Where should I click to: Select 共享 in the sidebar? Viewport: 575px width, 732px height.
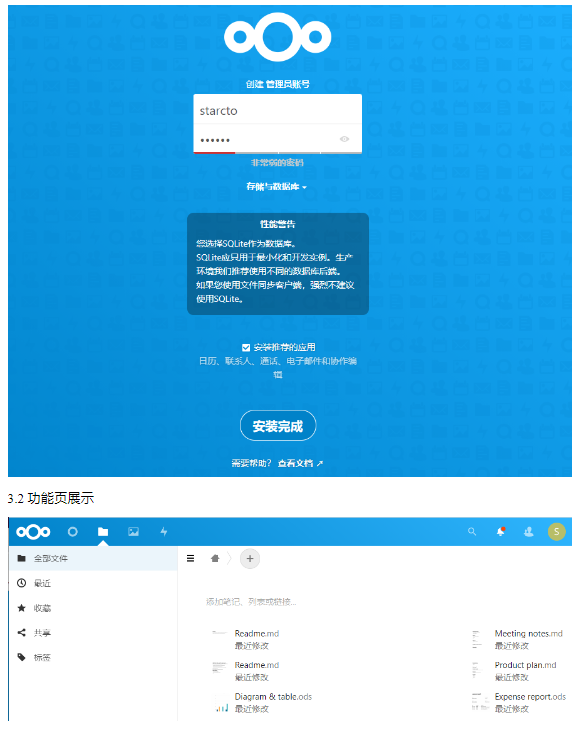coord(93,633)
